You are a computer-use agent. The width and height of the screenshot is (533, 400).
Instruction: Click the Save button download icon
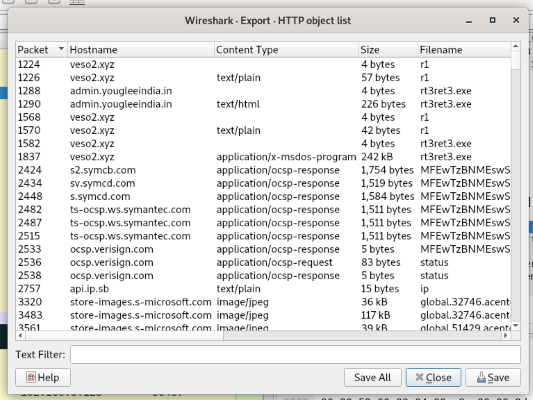481,377
